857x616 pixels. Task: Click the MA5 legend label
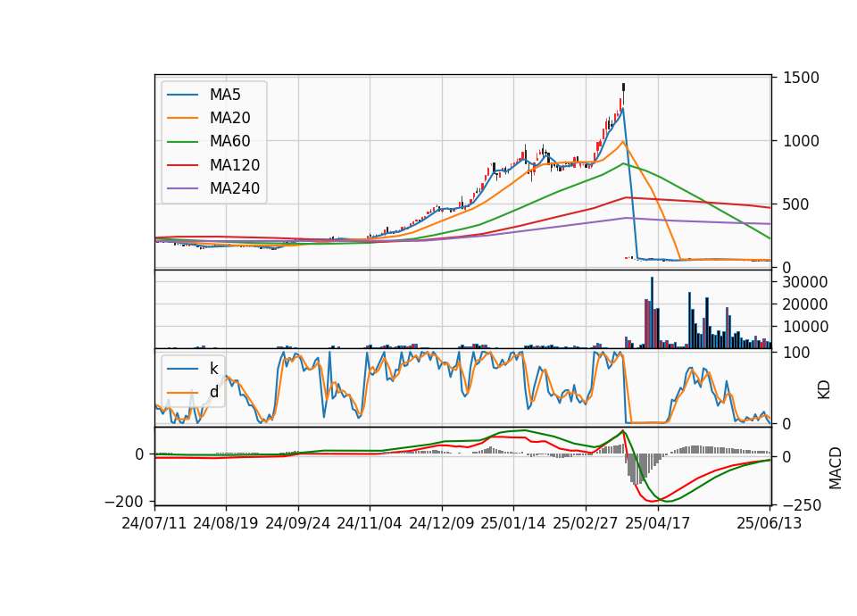pyautogui.click(x=225, y=95)
